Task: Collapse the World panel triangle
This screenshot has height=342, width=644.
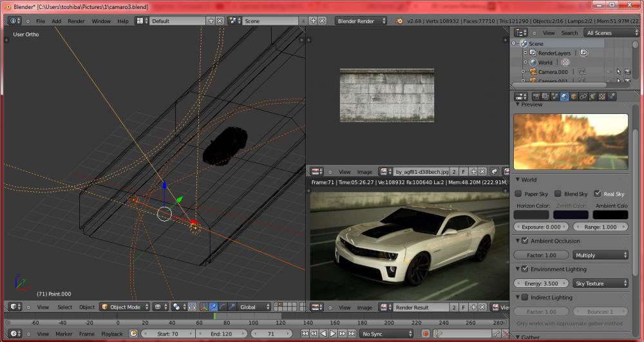Action: (x=518, y=180)
